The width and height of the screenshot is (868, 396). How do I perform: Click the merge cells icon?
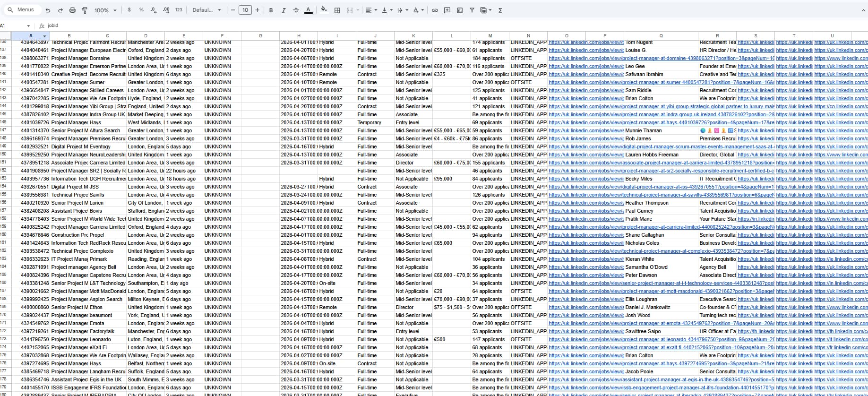[x=350, y=10]
